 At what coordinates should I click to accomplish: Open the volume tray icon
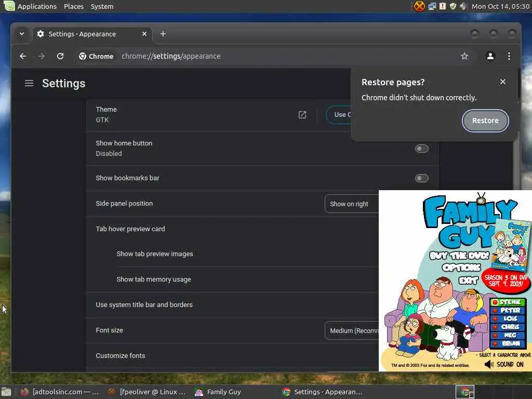click(x=463, y=6)
